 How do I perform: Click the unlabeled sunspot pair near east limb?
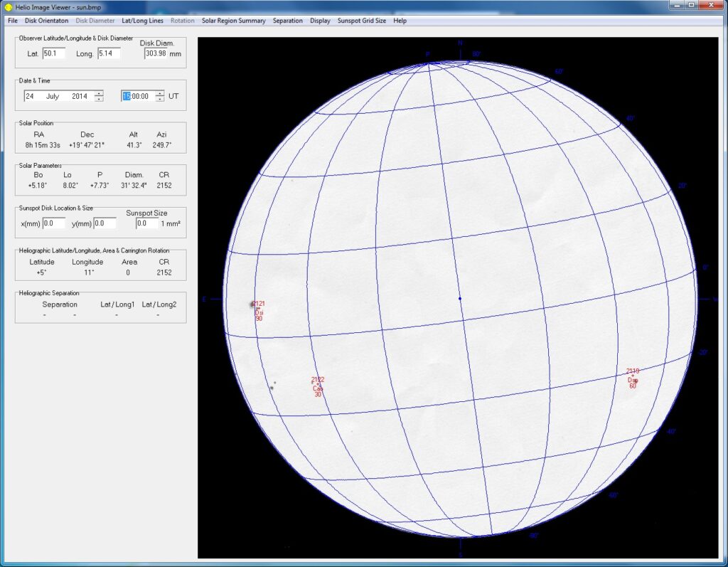272,386
